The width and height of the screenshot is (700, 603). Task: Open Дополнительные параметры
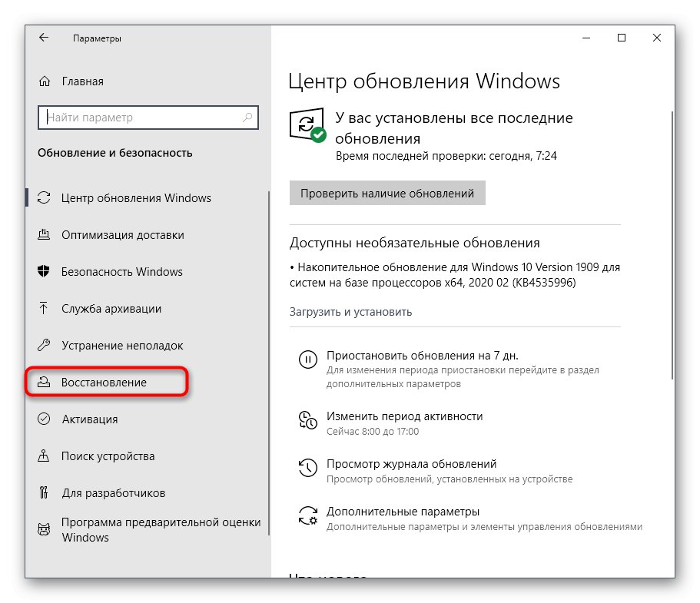click(x=403, y=511)
